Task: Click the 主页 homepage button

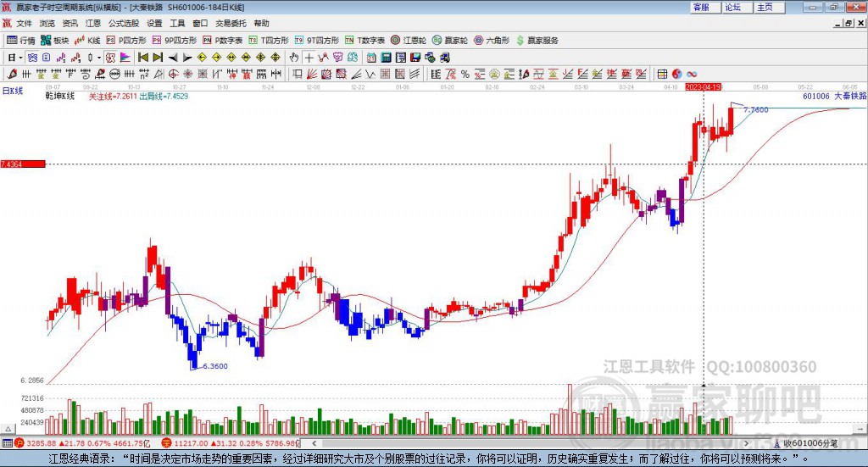Action: tap(768, 7)
